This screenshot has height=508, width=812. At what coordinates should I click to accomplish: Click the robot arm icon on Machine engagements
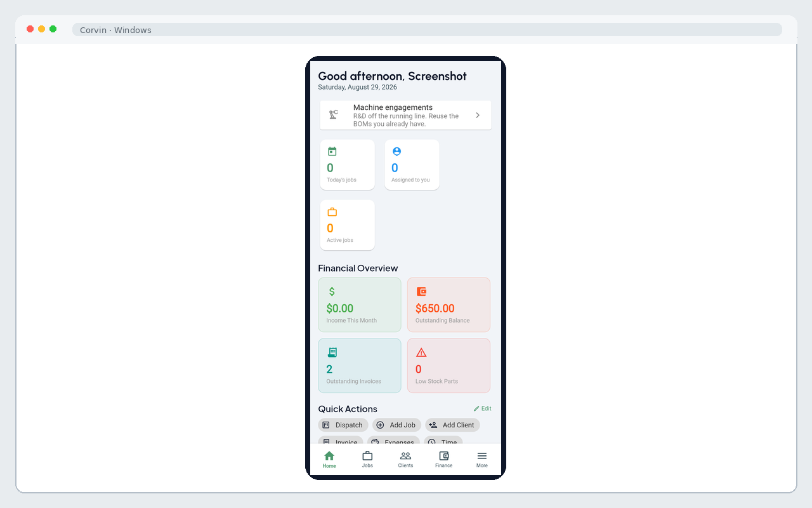[334, 115]
